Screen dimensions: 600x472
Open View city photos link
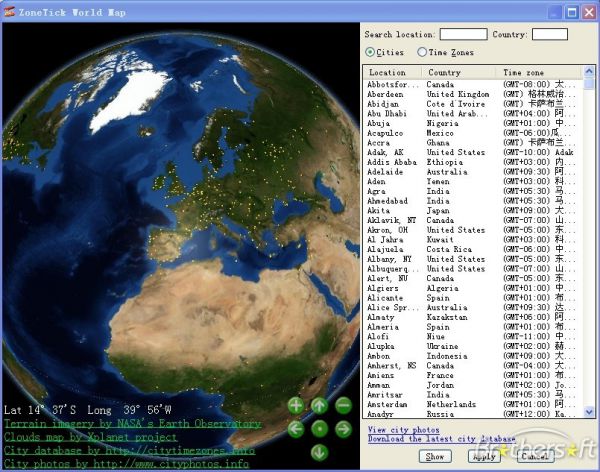point(403,430)
